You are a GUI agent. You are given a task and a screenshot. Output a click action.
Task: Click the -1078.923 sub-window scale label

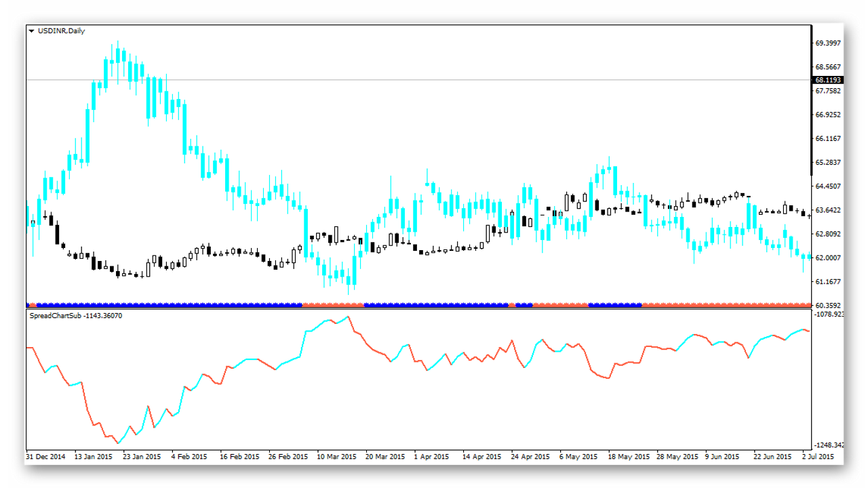829,314
